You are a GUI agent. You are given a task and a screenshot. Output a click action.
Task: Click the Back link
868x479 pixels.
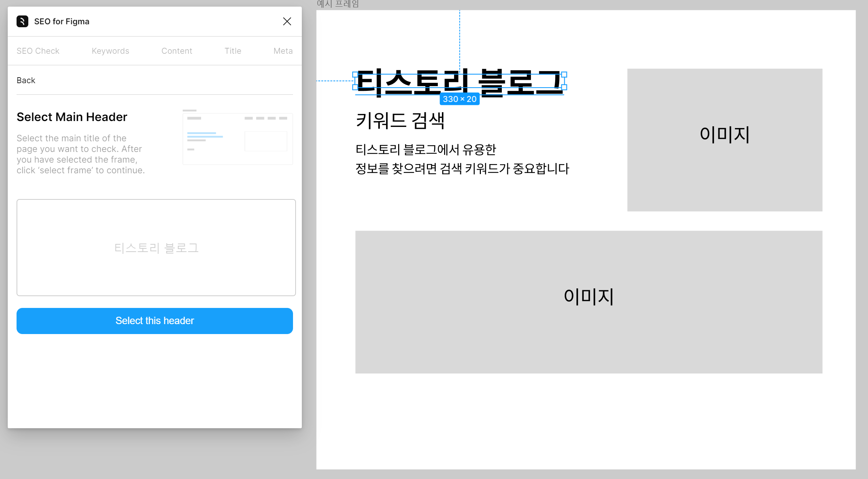[26, 80]
